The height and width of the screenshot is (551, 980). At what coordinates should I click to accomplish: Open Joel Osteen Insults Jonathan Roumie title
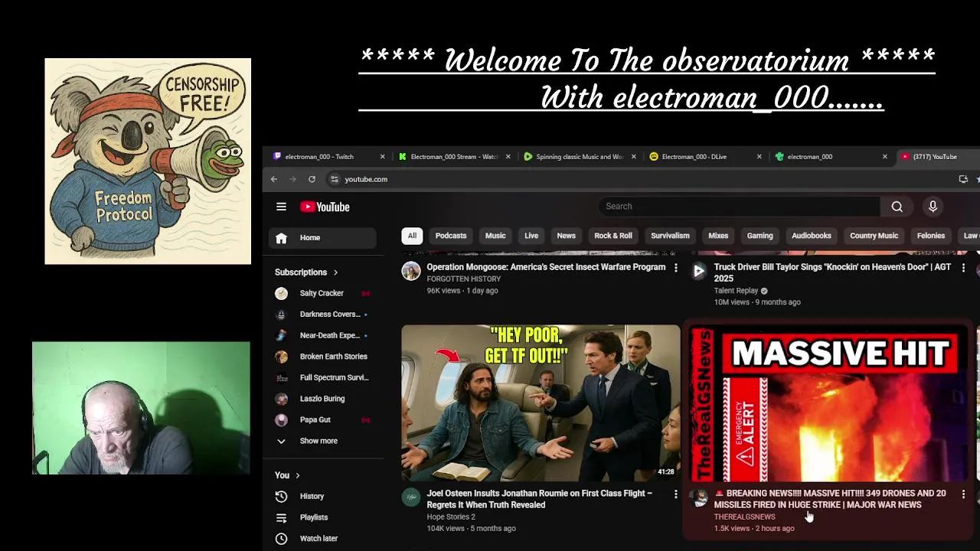pos(540,499)
